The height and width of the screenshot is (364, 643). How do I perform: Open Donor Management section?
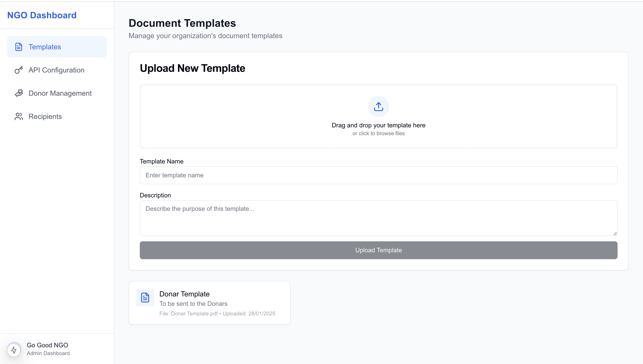[60, 93]
